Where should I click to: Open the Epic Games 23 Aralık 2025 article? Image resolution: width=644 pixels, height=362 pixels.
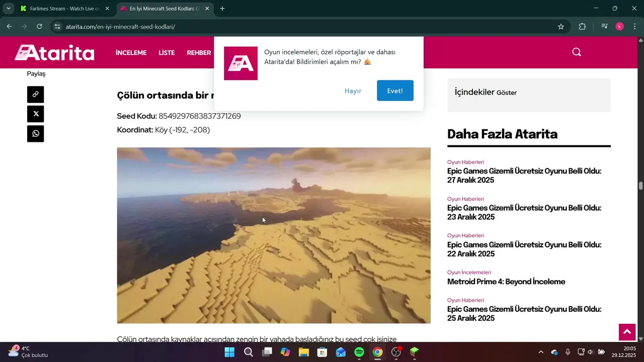[x=524, y=212]
